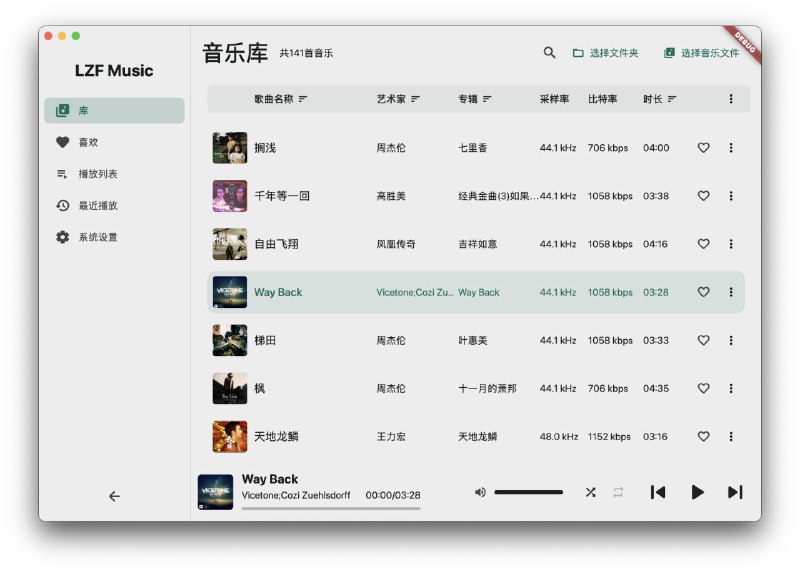This screenshot has width=800, height=572.
Task: Toggle repeat playback mode
Action: [618, 492]
